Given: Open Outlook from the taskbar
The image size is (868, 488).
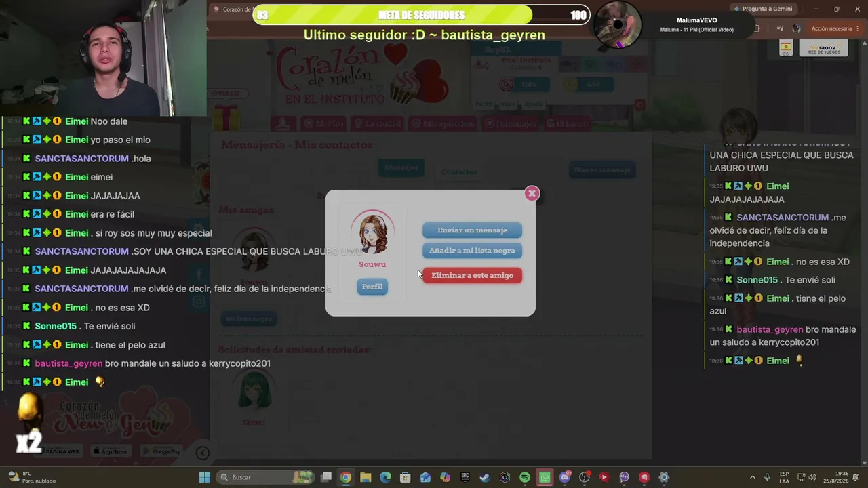Looking at the screenshot, I should 425,477.
